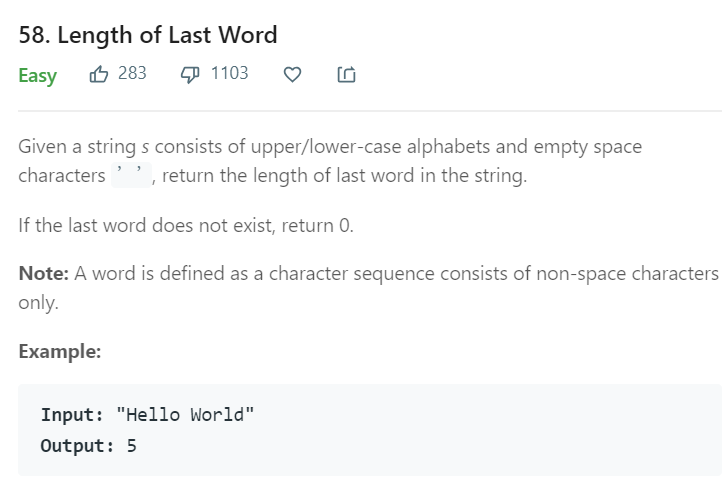Viewport: 723px width, 484px height.
Task: Click the 283 likes count
Action: point(132,73)
